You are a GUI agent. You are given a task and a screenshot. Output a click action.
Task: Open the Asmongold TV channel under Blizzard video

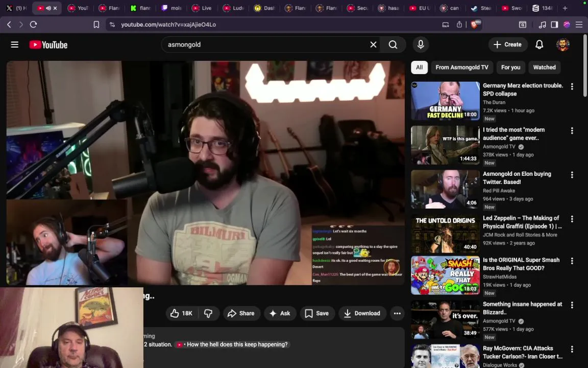pos(499,321)
